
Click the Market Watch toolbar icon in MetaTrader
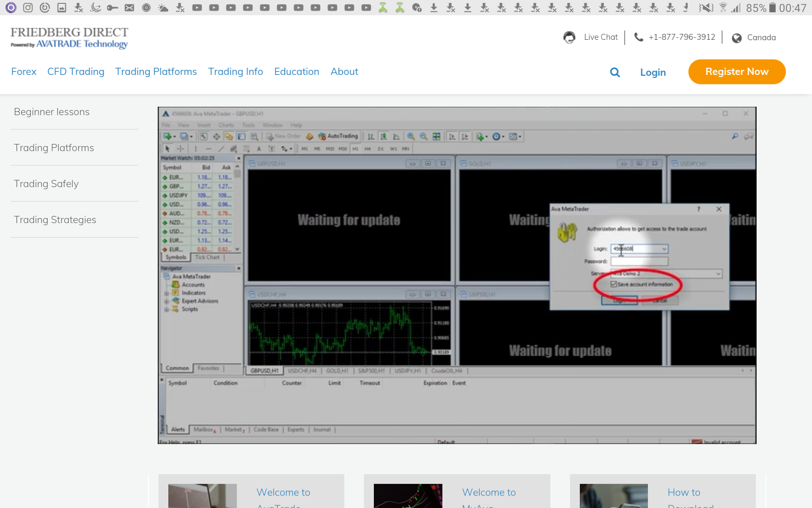(x=203, y=136)
